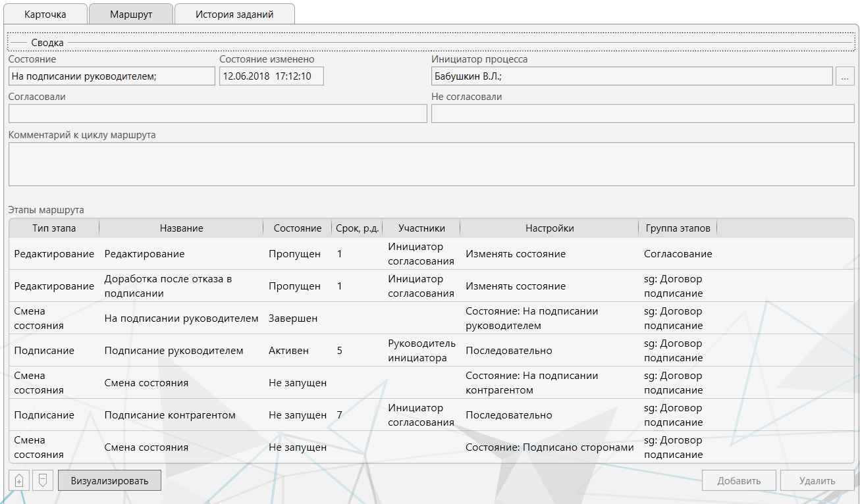Switch to the Карточка tab
Viewport: 860px width, 504px height.
(x=45, y=14)
